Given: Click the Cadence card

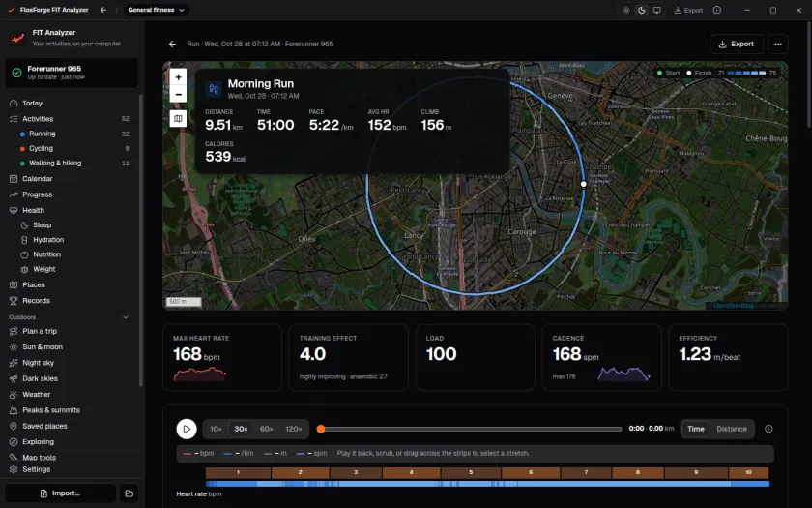Looking at the screenshot, I should pos(601,358).
